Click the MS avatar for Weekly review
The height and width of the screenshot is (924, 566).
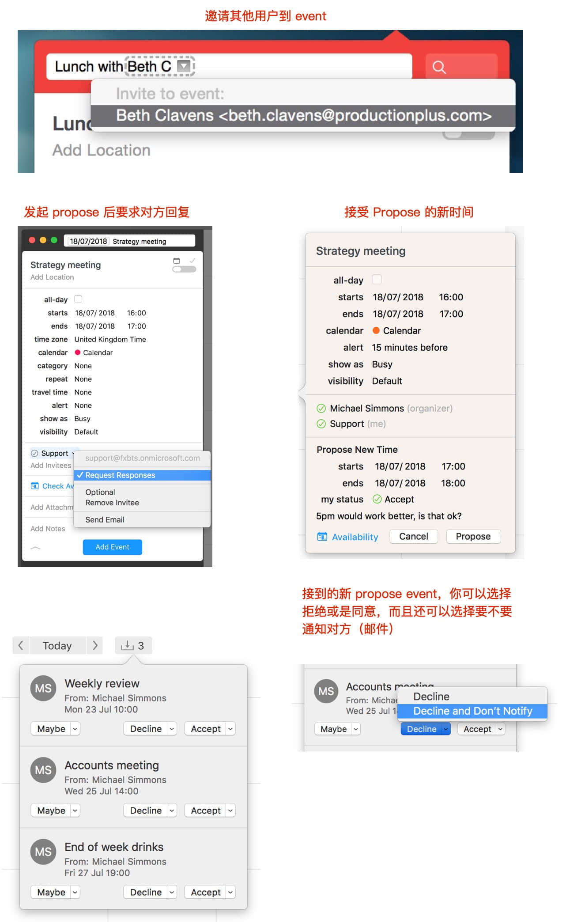(x=43, y=688)
